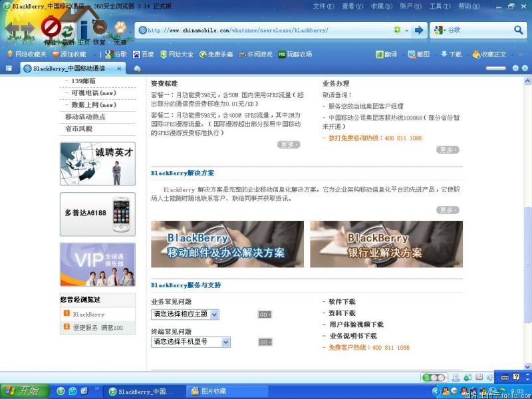
Task: Close the BlackBerry_中国移动通信 tab
Action: point(119,68)
